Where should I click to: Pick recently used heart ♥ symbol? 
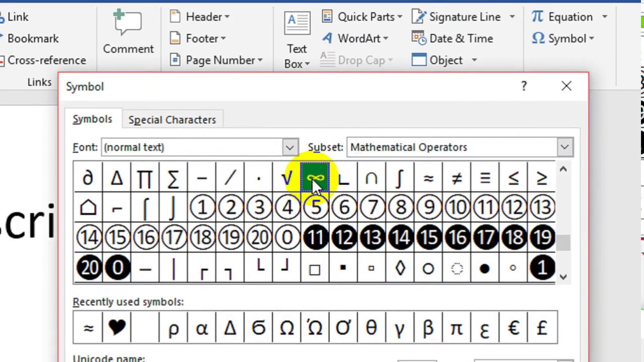tap(117, 328)
